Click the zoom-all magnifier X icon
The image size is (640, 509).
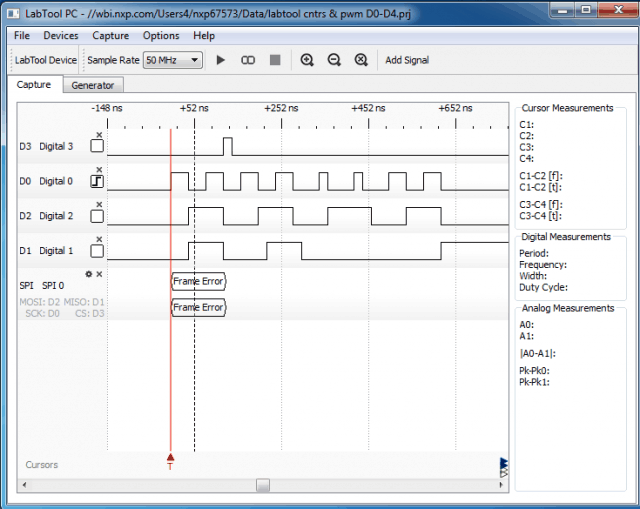[361, 60]
